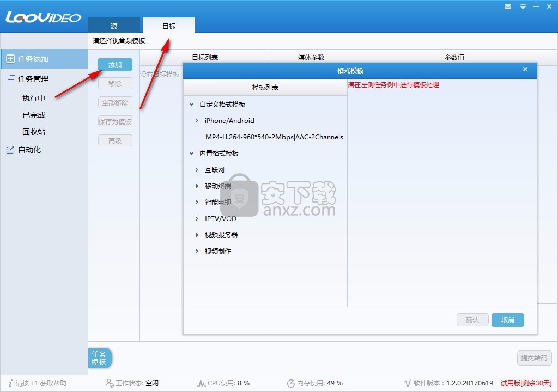Viewport: 558px width, 392px height.
Task: Select the 内置格式模板 tree label
Action: 219,154
